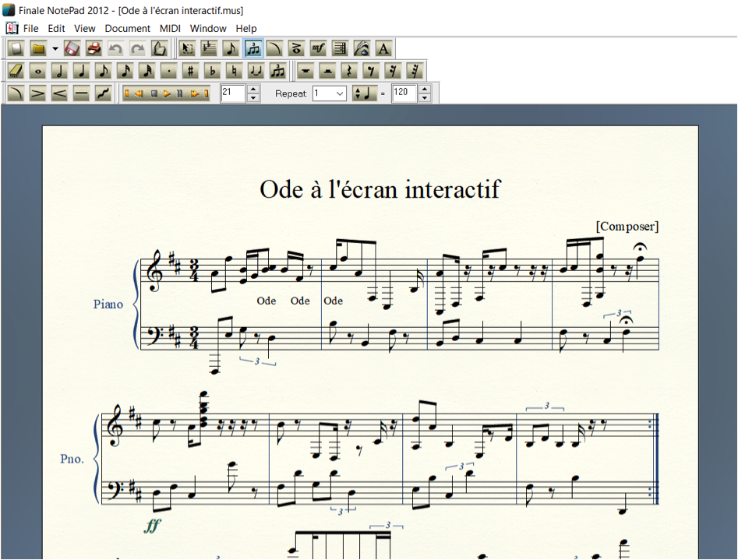Select the sharp accidental icon
The width and height of the screenshot is (738, 560).
click(x=190, y=70)
